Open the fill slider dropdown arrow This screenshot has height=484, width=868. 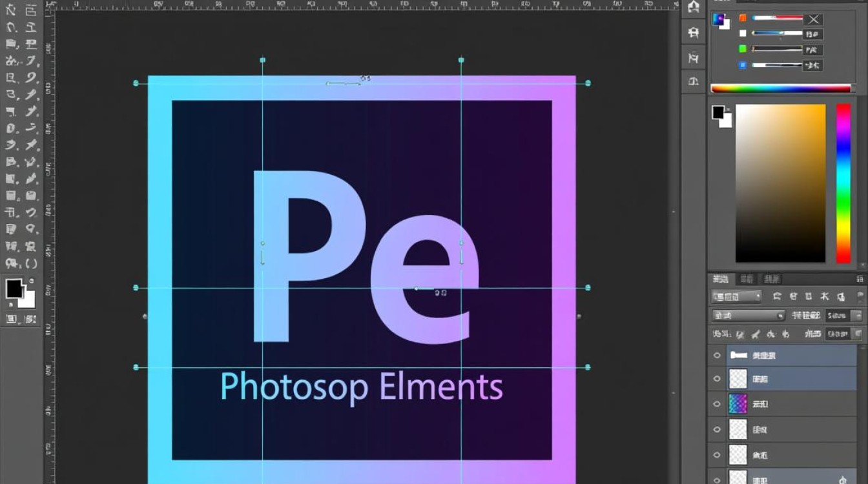click(x=858, y=334)
